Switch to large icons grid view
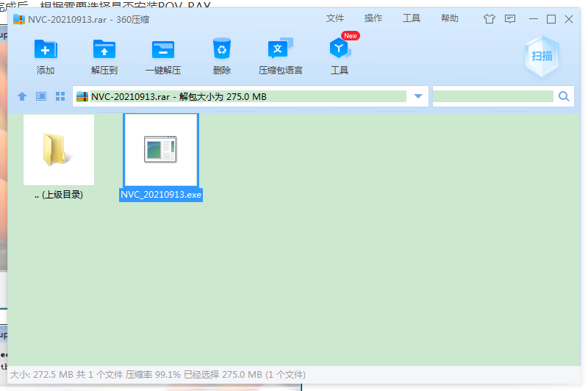Viewport: 588px width, 391px height. click(60, 96)
